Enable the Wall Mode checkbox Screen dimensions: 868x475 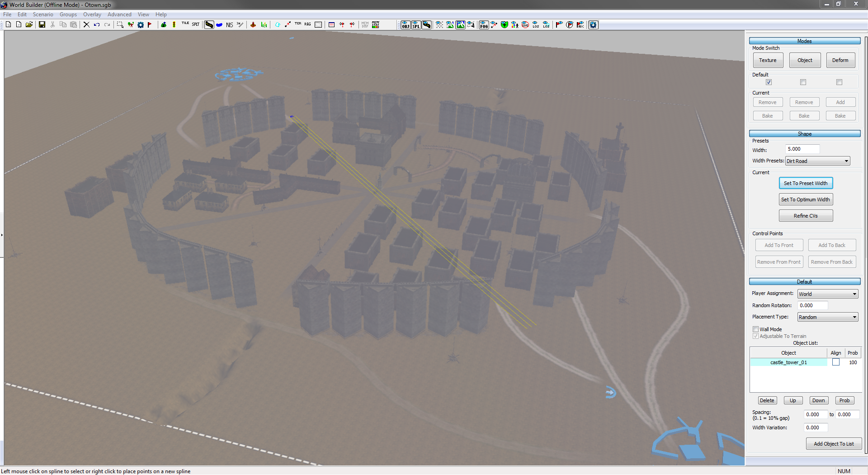point(755,329)
